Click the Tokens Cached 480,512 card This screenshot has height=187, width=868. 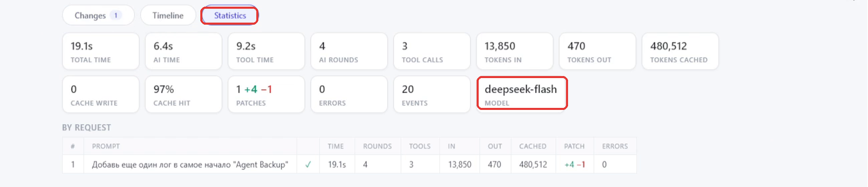[x=680, y=51]
